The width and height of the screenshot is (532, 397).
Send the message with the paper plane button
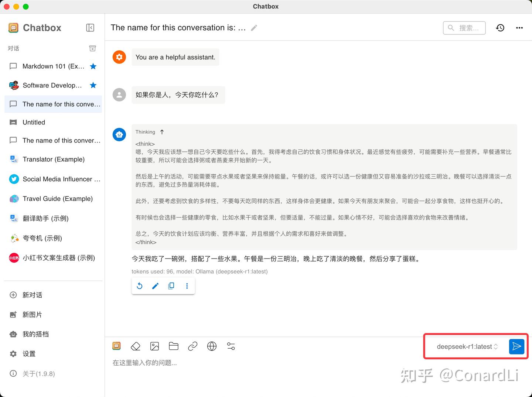pos(516,346)
